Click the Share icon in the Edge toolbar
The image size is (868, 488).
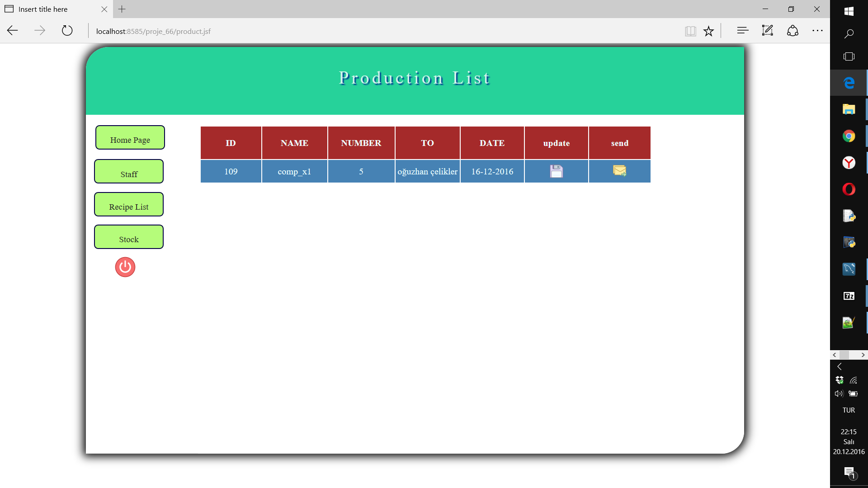tap(793, 31)
